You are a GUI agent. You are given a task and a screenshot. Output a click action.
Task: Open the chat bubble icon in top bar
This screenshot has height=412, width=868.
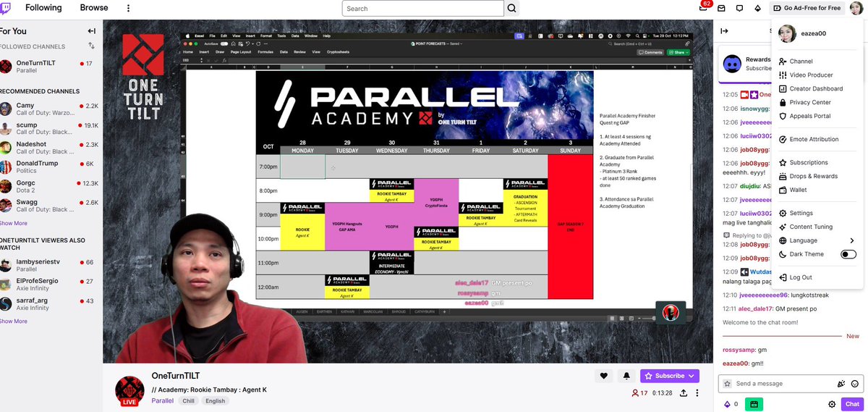click(739, 9)
